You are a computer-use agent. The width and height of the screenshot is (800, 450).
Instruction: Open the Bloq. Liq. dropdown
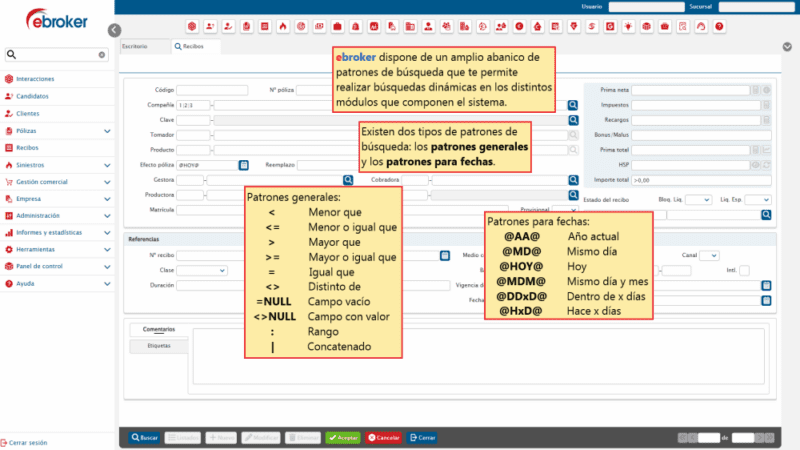698,199
